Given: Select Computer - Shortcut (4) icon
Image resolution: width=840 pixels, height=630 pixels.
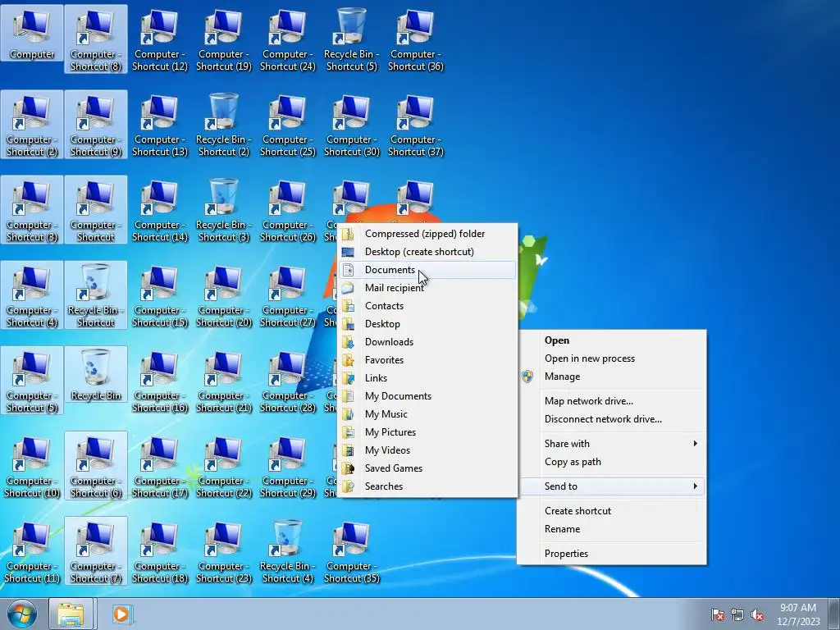Looking at the screenshot, I should tap(32, 294).
